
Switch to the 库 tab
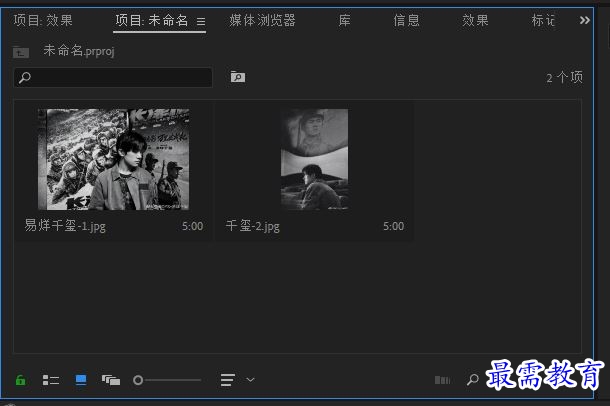(x=344, y=20)
